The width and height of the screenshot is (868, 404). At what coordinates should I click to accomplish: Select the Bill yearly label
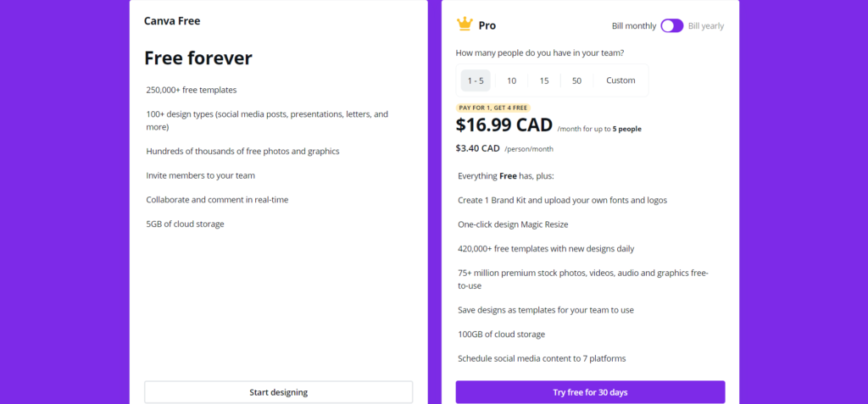(x=706, y=25)
